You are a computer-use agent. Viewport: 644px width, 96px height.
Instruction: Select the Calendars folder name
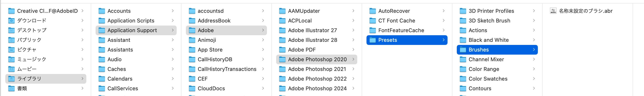(x=120, y=79)
